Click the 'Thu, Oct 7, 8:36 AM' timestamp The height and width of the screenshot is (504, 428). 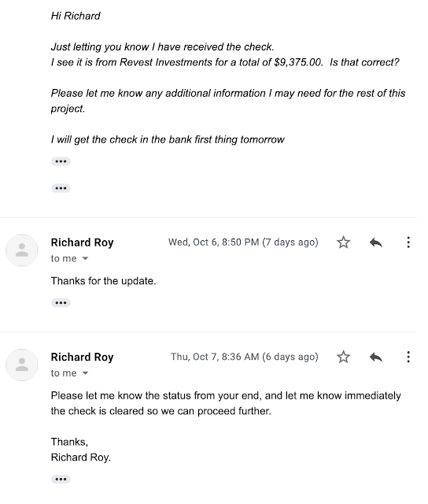click(215, 357)
